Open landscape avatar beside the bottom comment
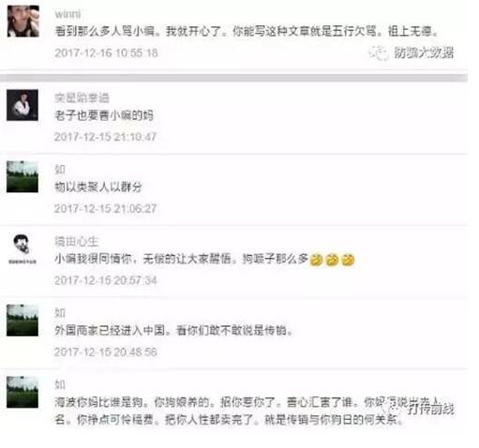Viewport: 479px width, 448px height. pyautogui.click(x=22, y=392)
